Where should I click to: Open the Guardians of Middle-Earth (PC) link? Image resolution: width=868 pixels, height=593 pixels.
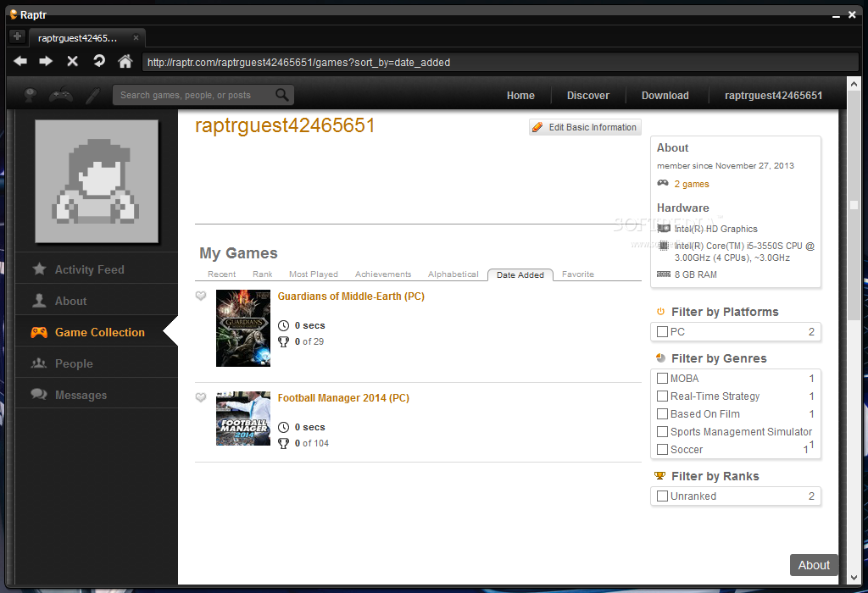click(x=351, y=296)
